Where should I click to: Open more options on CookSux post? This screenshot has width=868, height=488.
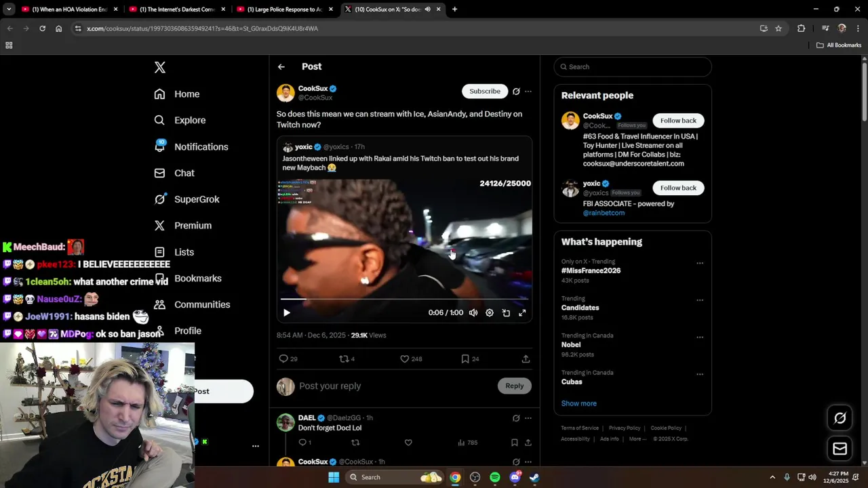(528, 91)
